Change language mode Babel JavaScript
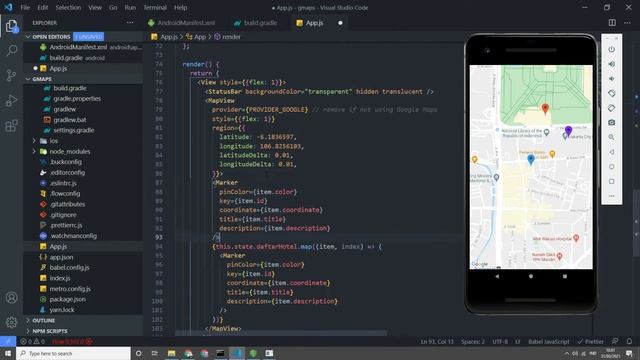Image resolution: width=640 pixels, height=360 pixels. tap(549, 342)
